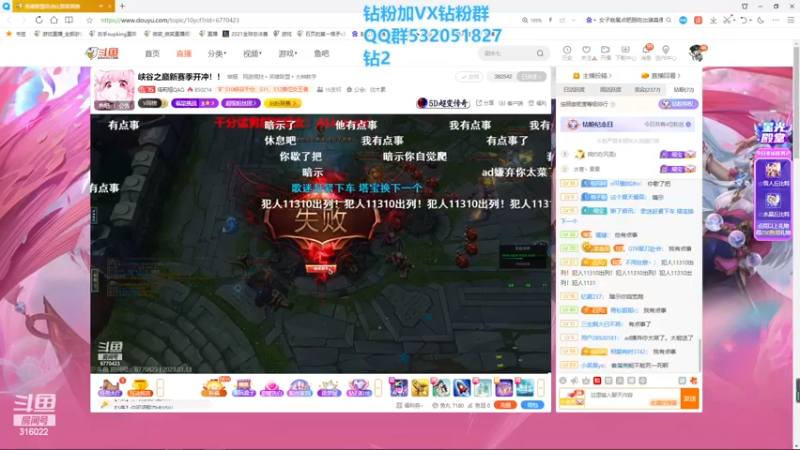Click the dark V badge button
The width and height of the screenshot is (800, 450).
(152, 103)
